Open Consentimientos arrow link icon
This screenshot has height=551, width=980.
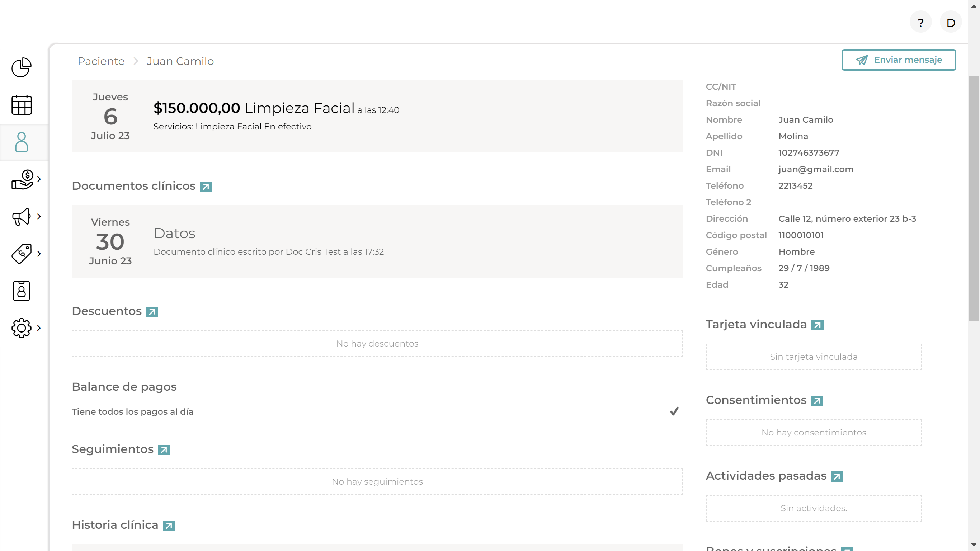(817, 401)
